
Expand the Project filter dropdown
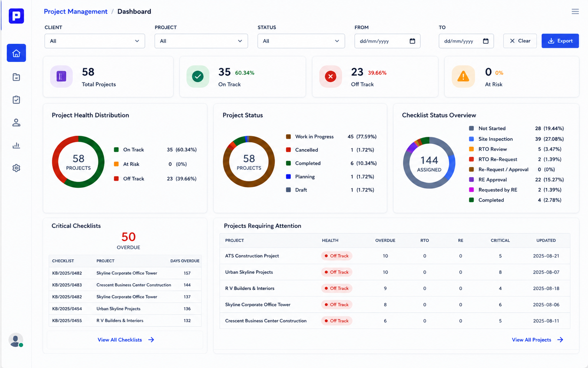click(x=201, y=41)
